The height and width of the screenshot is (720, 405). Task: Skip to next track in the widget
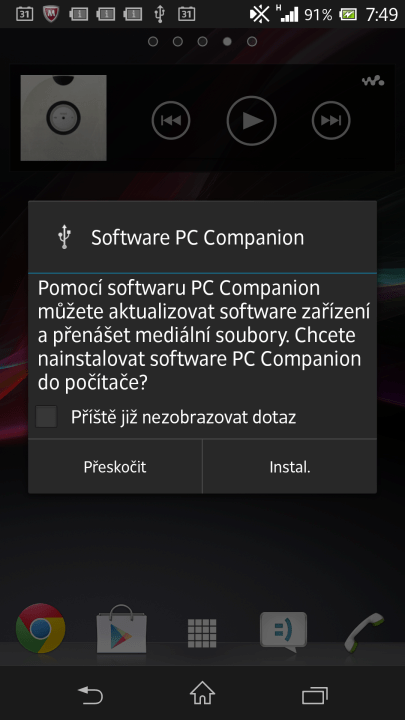[331, 120]
